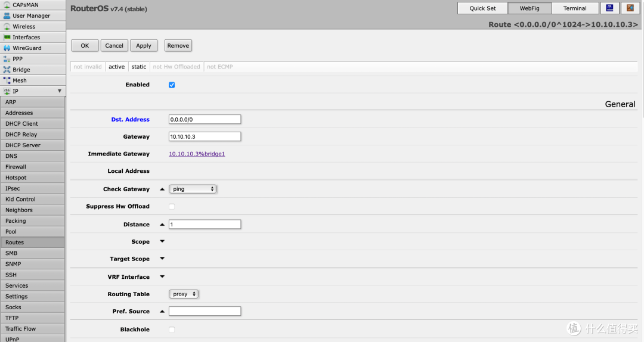
Task: Click the CAPsMAN sidebar icon
Action: (7, 5)
